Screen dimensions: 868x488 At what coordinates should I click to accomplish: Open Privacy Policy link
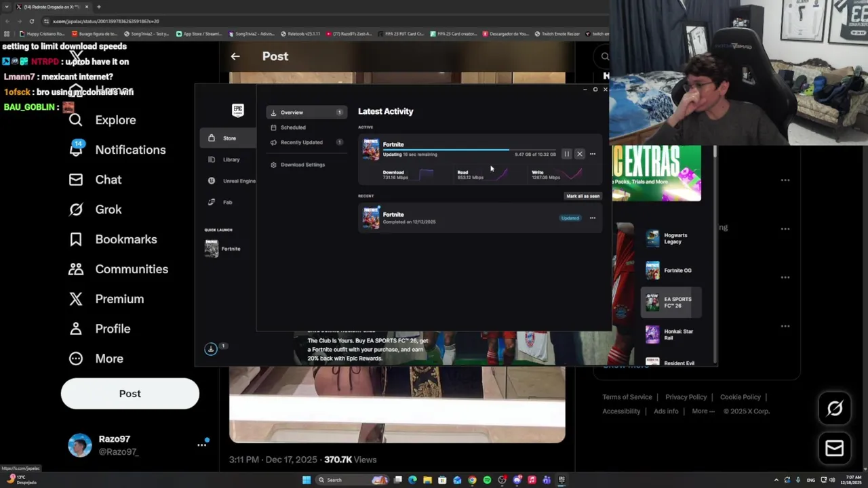686,397
